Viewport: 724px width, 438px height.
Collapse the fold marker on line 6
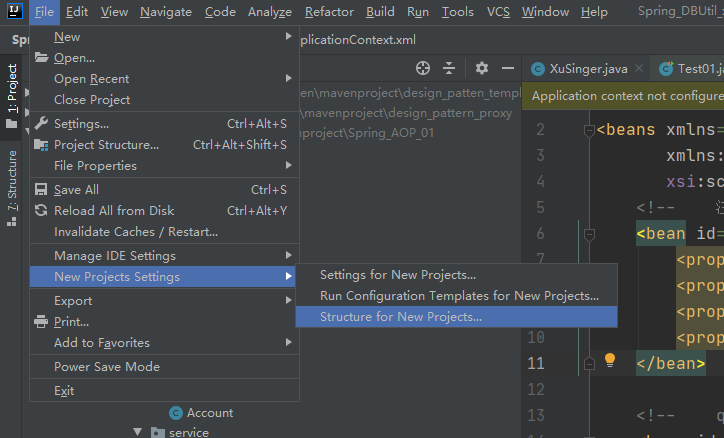[x=589, y=234]
